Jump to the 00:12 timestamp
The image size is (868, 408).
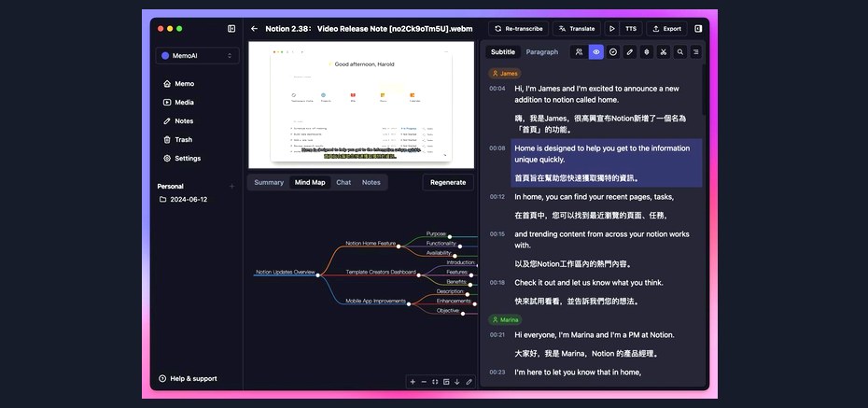click(x=497, y=197)
